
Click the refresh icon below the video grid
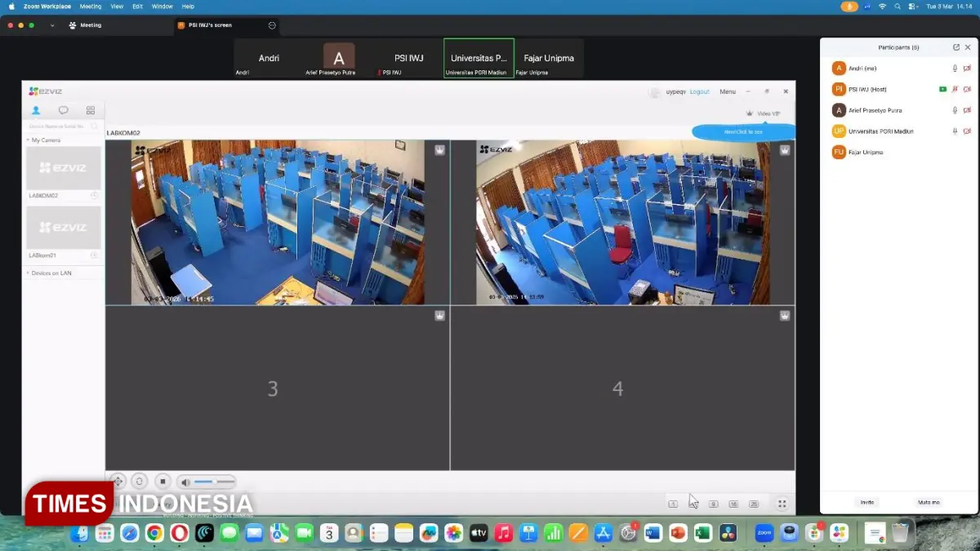(x=140, y=482)
